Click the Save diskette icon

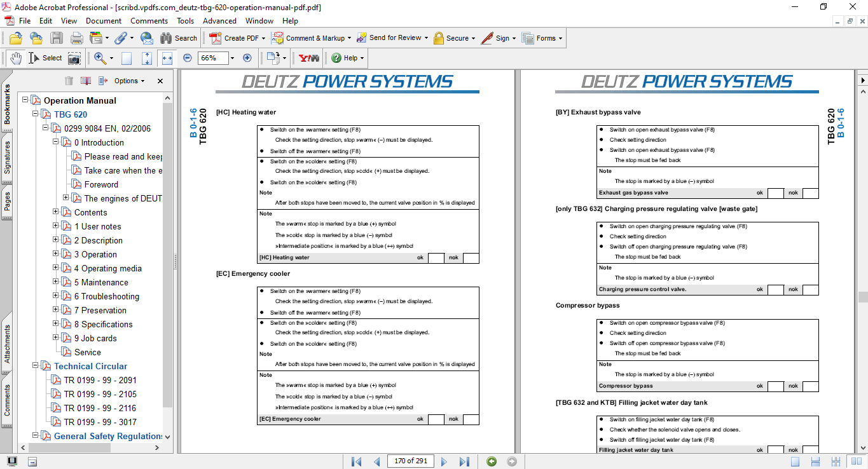57,38
